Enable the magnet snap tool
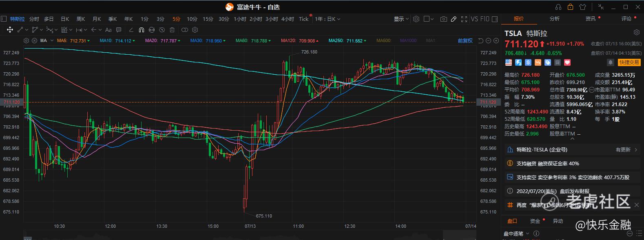Image resolution: width=644 pixels, height=240 pixels. pos(141,30)
